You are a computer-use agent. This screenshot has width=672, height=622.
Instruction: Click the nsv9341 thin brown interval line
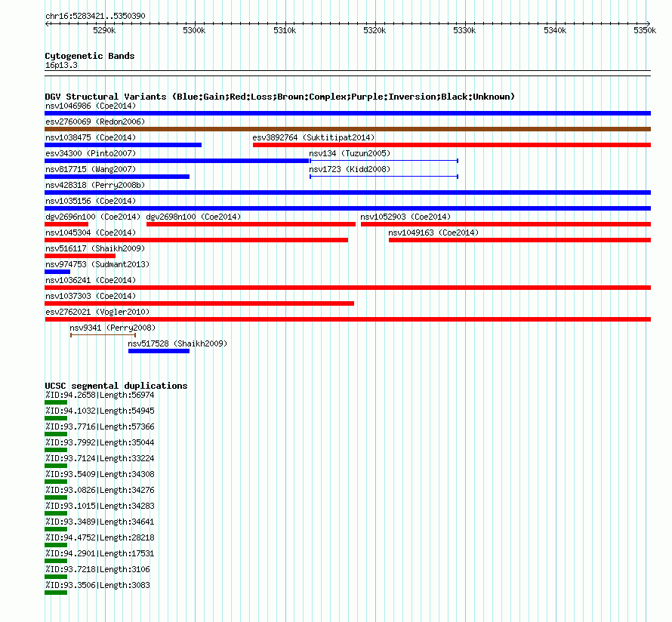(103, 335)
